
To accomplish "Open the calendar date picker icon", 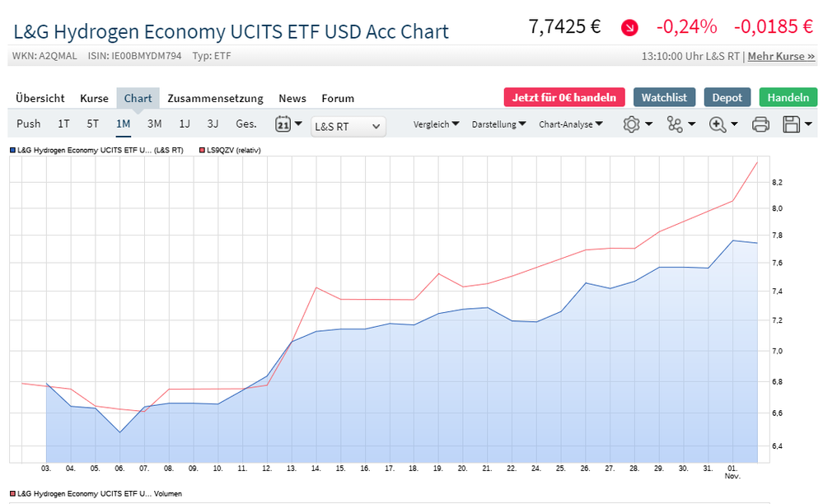I will [x=283, y=124].
